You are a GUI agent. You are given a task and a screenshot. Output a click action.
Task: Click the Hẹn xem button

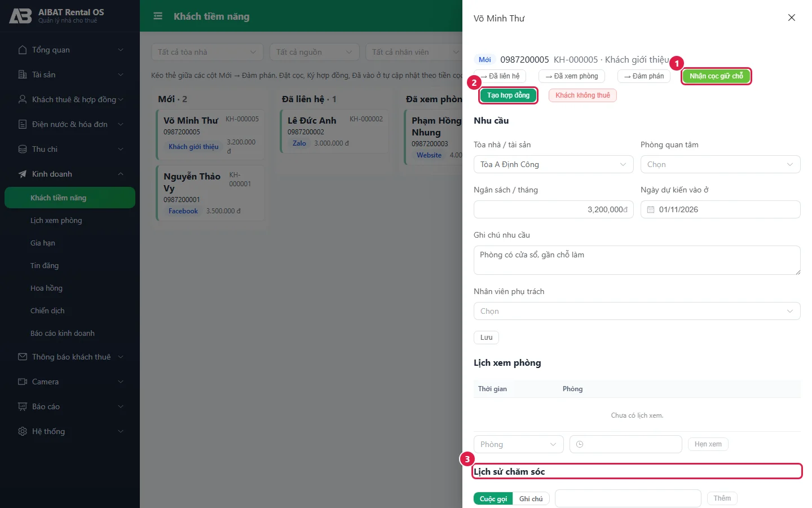point(708,444)
